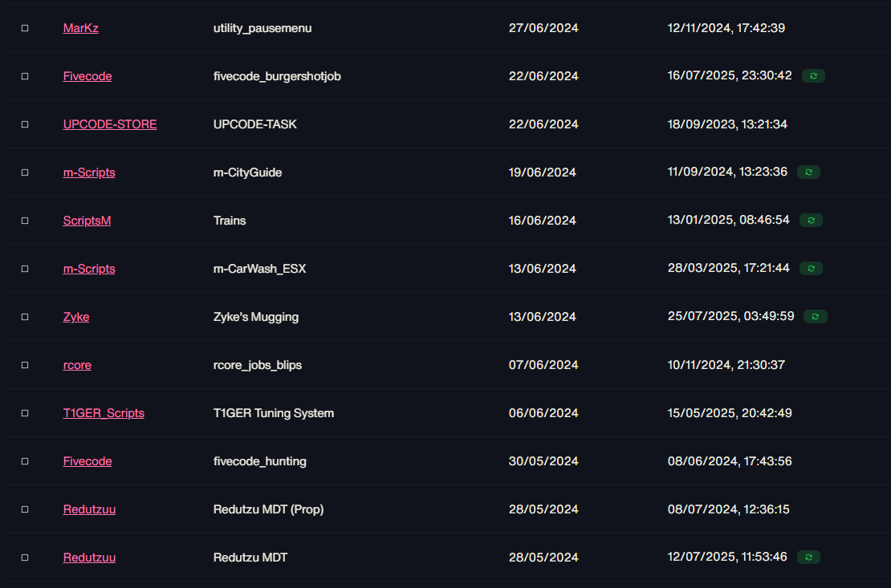
Task: Visit ScriptsM author page link
Action: click(87, 221)
